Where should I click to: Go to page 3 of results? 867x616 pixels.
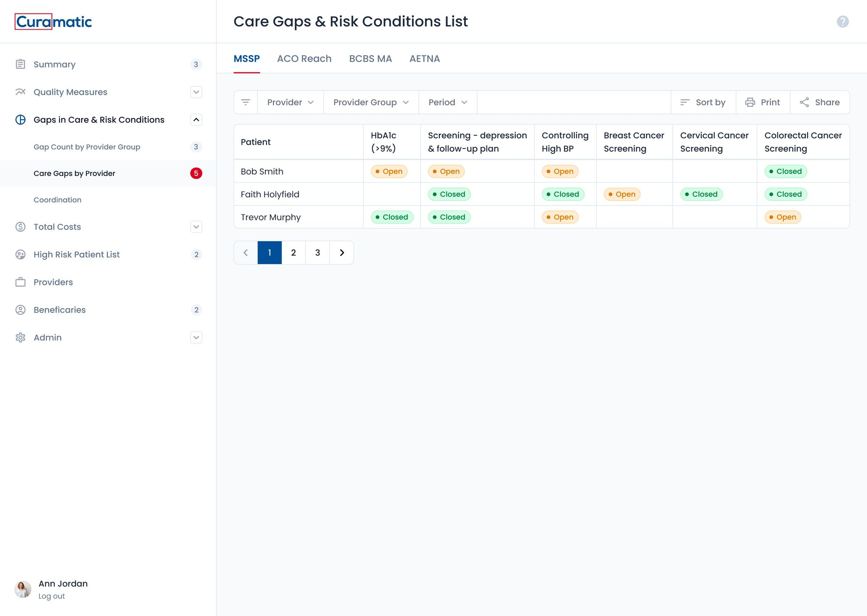coord(317,253)
